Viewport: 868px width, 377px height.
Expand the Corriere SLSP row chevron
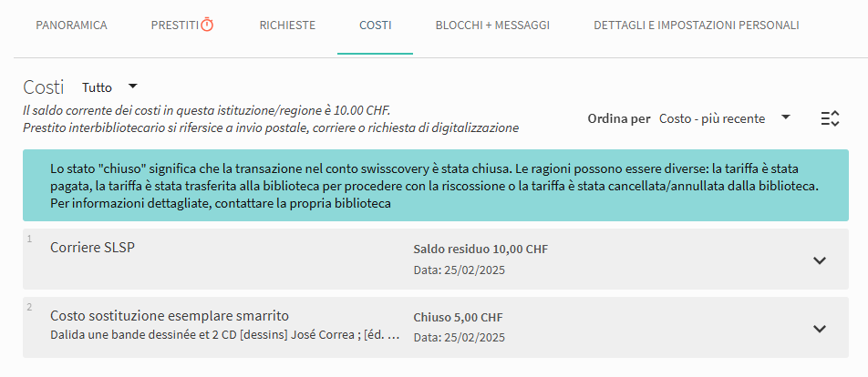click(x=820, y=260)
